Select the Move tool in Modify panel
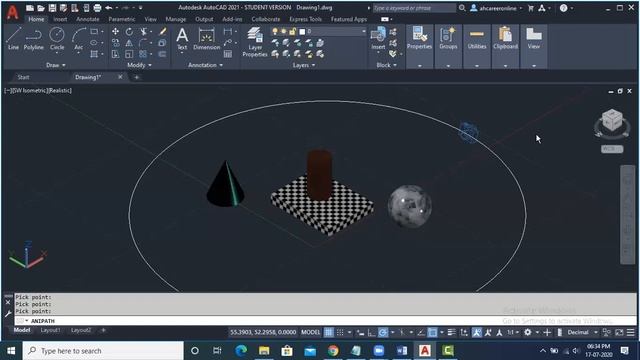Image resolution: width=640 pixels, height=360 pixels. click(116, 31)
